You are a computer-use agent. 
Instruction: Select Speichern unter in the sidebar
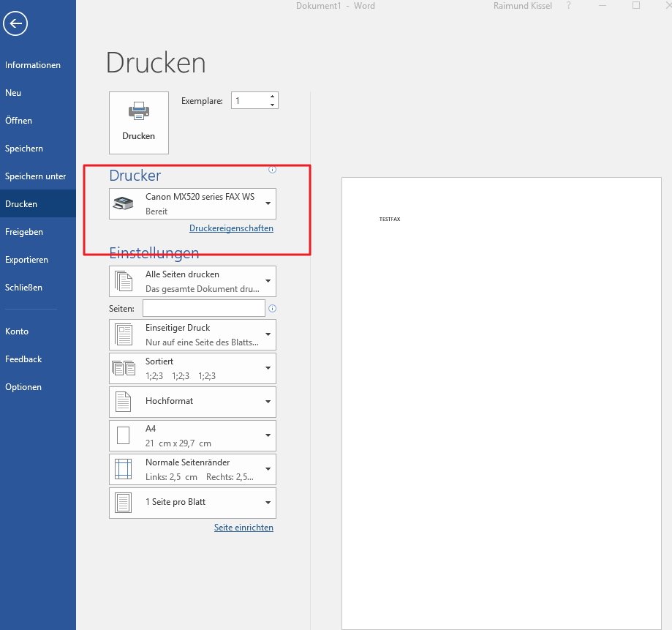(38, 176)
